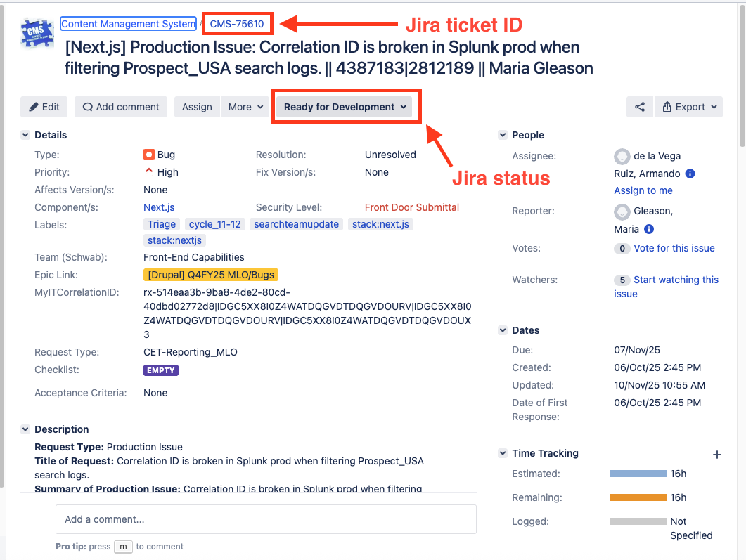
Task: Click the Edit button
Action: coord(44,106)
